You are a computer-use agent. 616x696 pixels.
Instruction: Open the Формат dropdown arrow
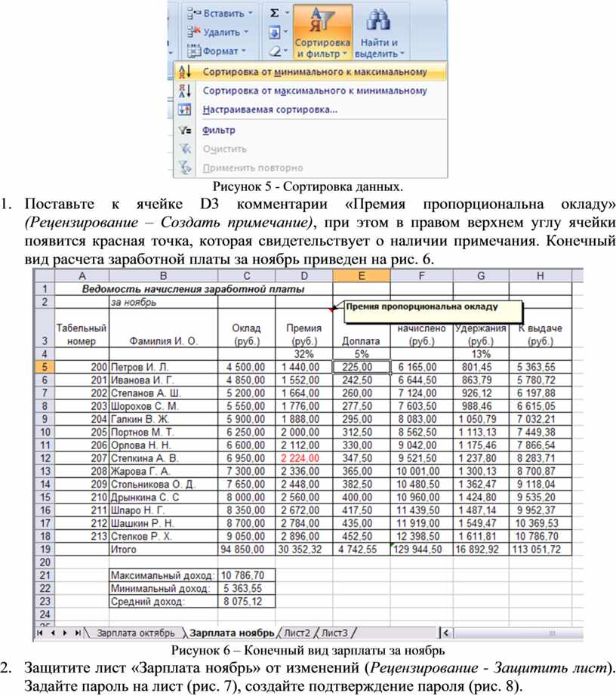pos(244,51)
